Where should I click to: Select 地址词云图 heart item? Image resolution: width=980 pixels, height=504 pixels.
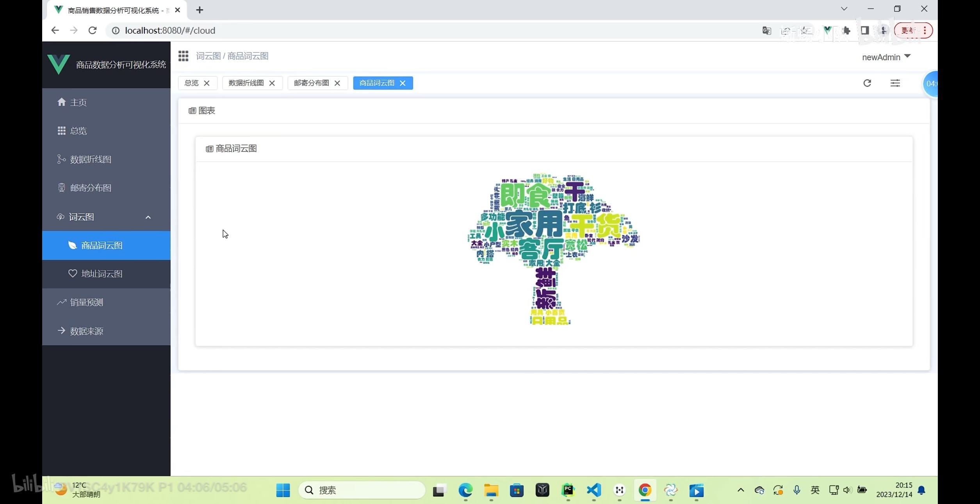pos(102,274)
